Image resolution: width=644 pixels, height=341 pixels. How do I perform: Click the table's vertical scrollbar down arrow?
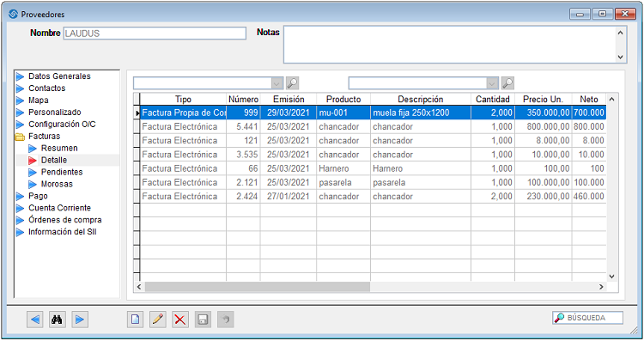(x=611, y=277)
